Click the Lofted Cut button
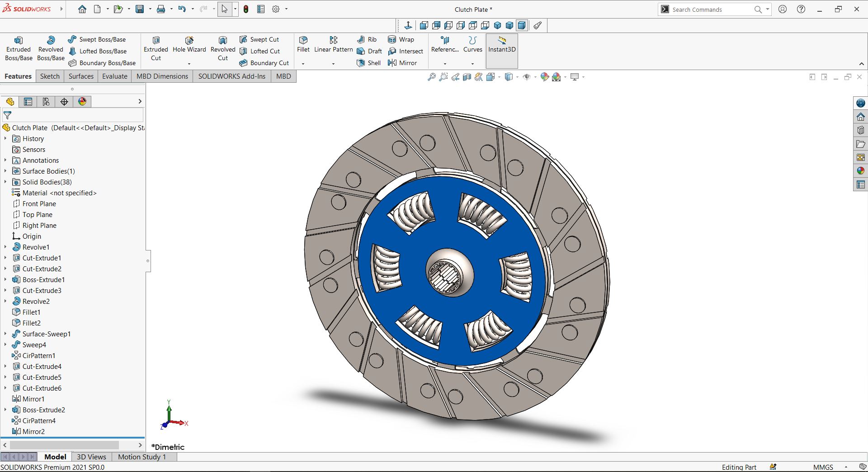The width and height of the screenshot is (868, 472). (260, 51)
